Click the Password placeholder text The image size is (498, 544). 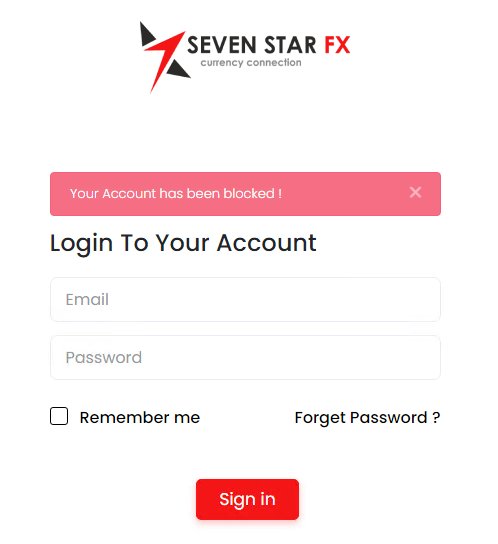coord(104,358)
